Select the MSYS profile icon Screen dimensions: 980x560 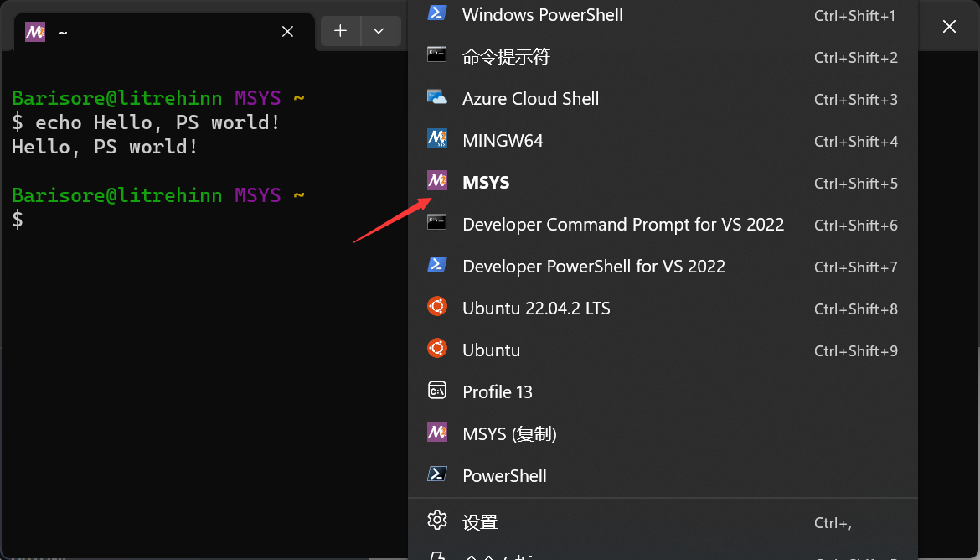(436, 180)
